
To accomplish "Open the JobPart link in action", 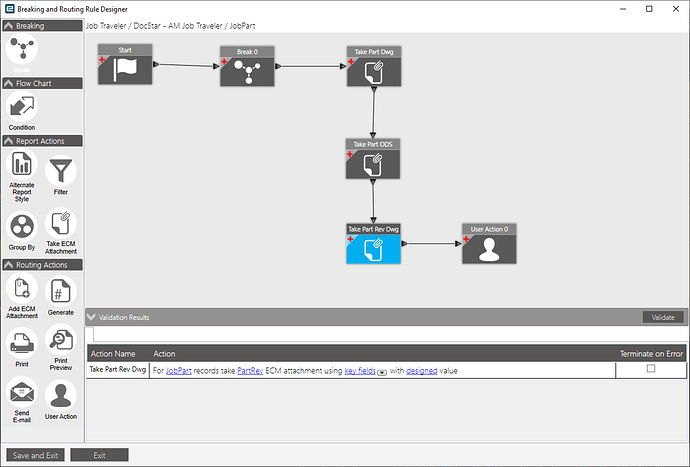I will click(179, 371).
